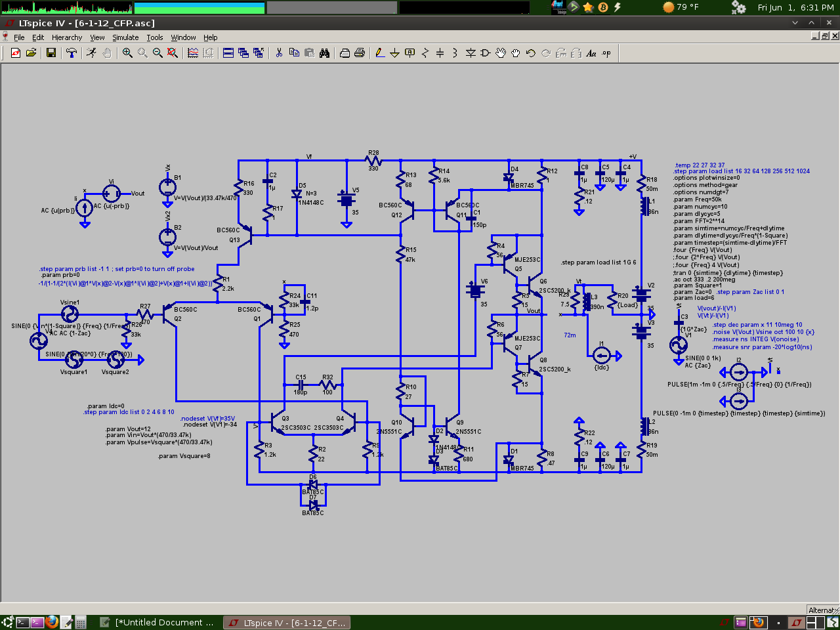Save schematic with floppy disk icon
Screen dimensions: 840x630
click(51, 52)
